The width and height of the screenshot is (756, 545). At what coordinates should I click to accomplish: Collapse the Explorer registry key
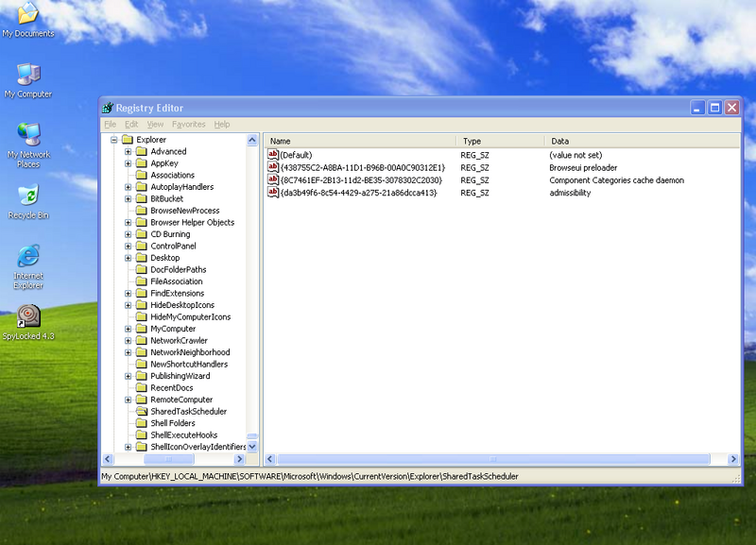pos(113,140)
